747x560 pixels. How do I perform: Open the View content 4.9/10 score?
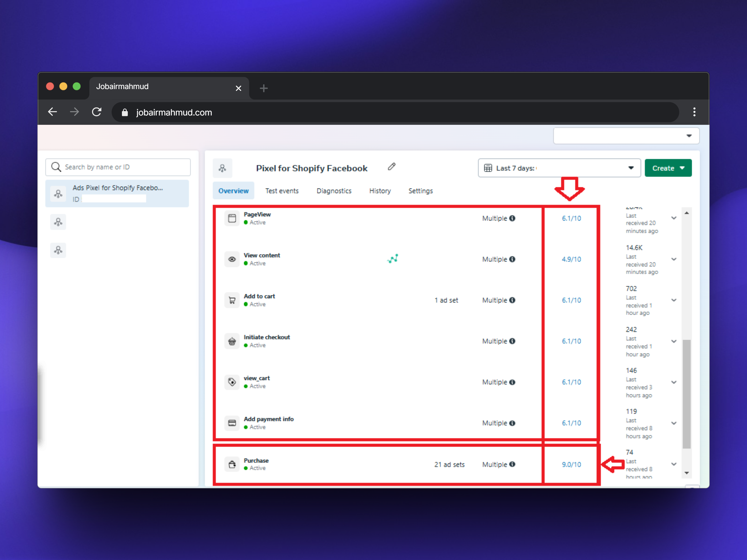coord(571,259)
